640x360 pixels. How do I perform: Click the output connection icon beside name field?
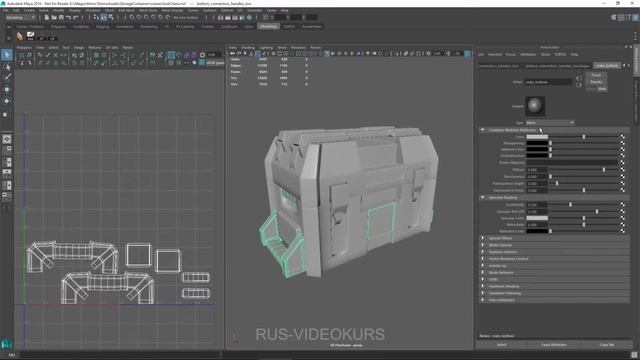coord(579,85)
